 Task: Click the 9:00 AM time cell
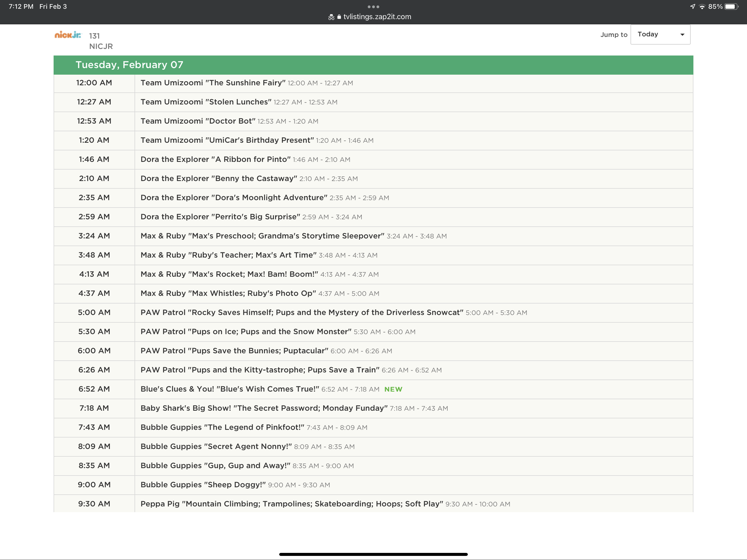click(x=94, y=485)
